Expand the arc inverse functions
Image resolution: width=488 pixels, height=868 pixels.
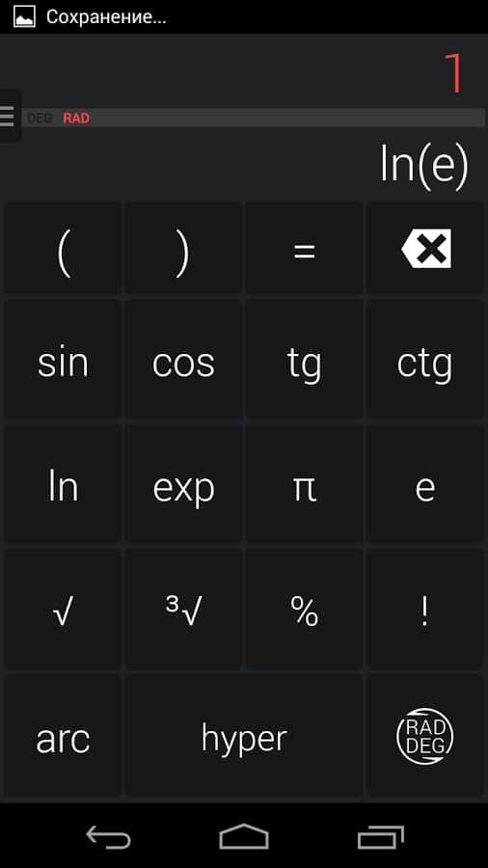[x=63, y=736]
